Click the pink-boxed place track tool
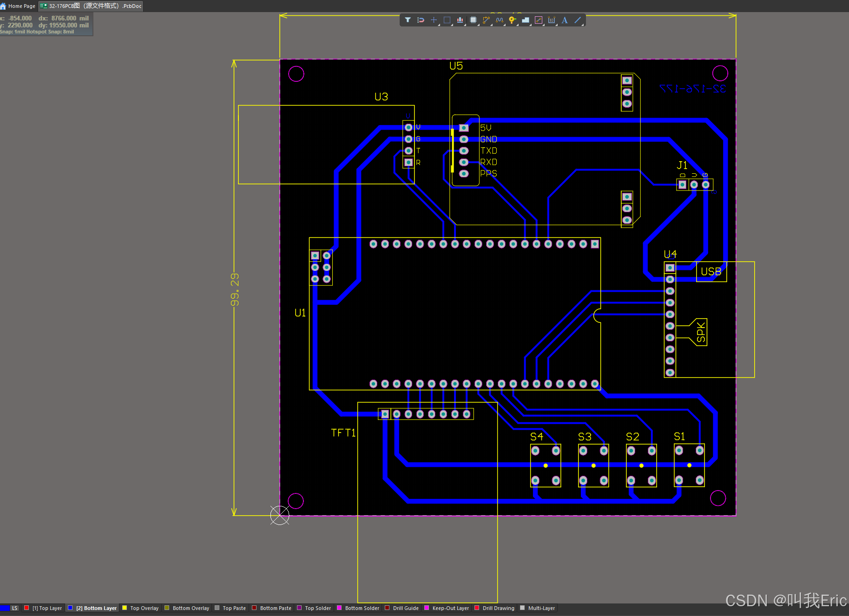Screen dimensions: 849x616 (539, 20)
